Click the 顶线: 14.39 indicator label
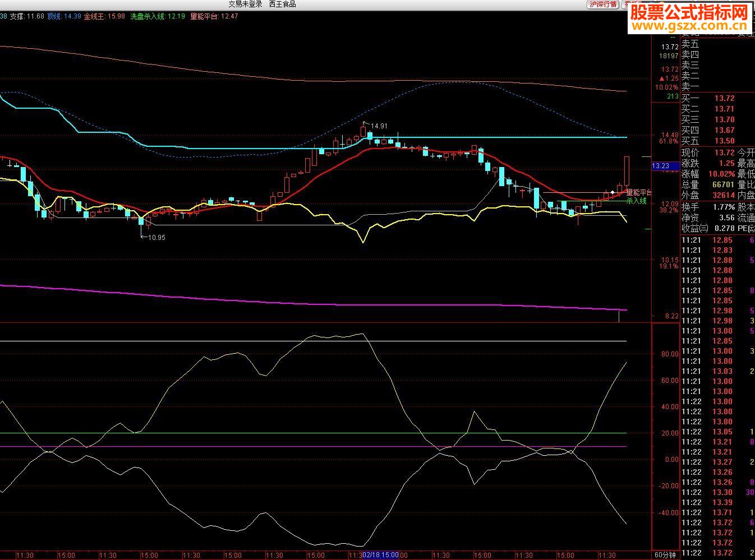The image size is (755, 560). tap(65, 16)
